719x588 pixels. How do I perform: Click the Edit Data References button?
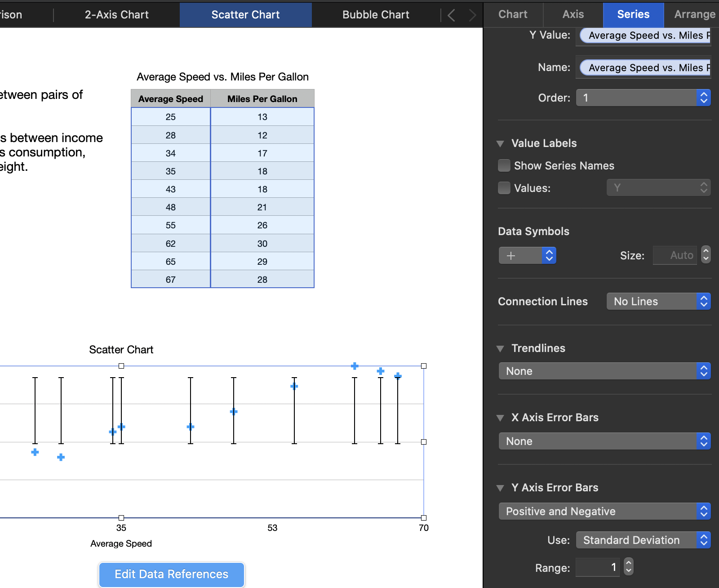[172, 574]
